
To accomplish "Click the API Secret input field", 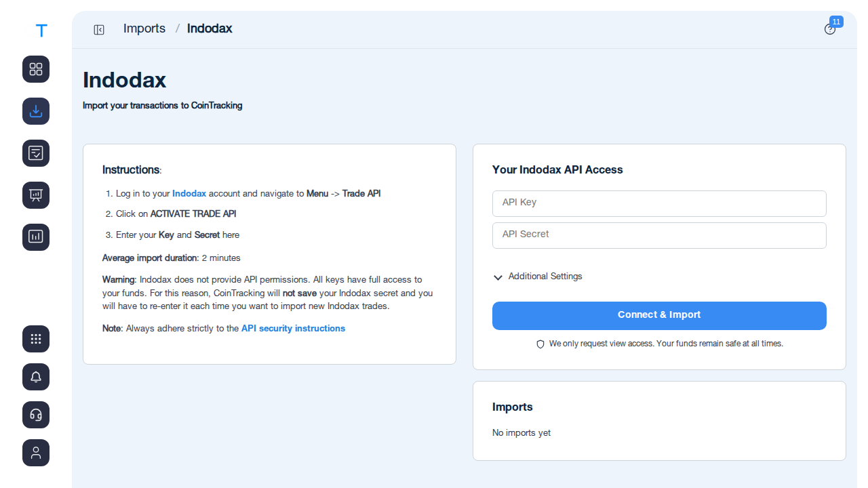I will pos(659,235).
